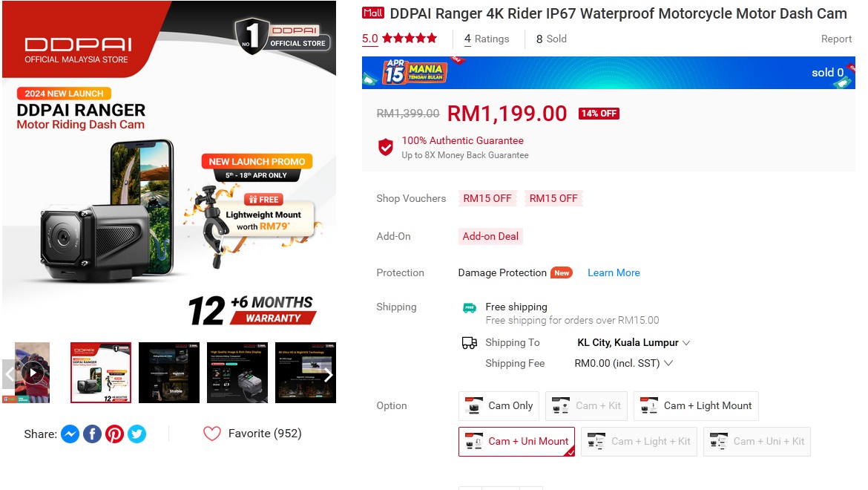The width and height of the screenshot is (868, 490).
Task: Report this product listing
Action: pyautogui.click(x=836, y=39)
